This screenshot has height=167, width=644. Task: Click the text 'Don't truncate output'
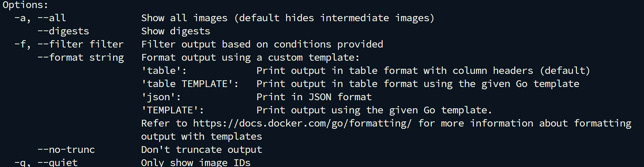(202, 150)
